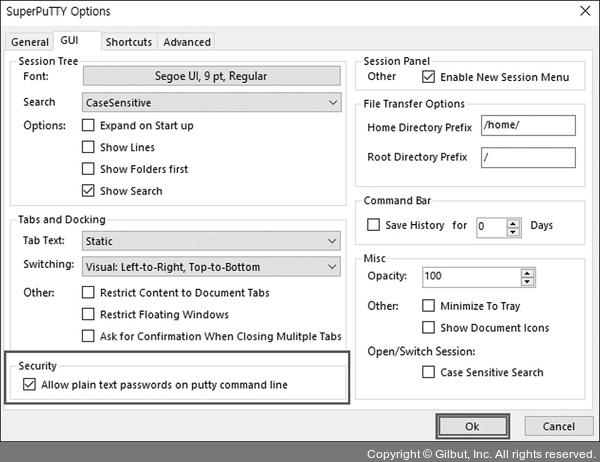Go to the Advanced tab
Image resolution: width=600 pixels, height=462 pixels.
[x=187, y=42]
